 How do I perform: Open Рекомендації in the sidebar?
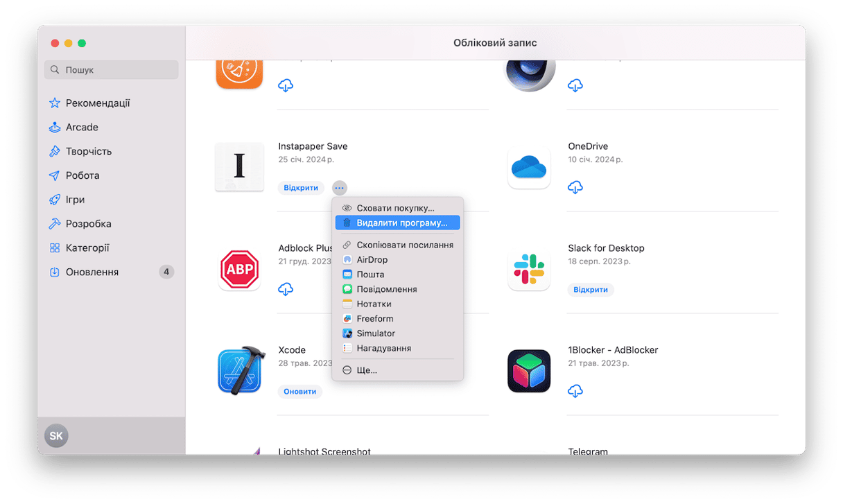[98, 103]
